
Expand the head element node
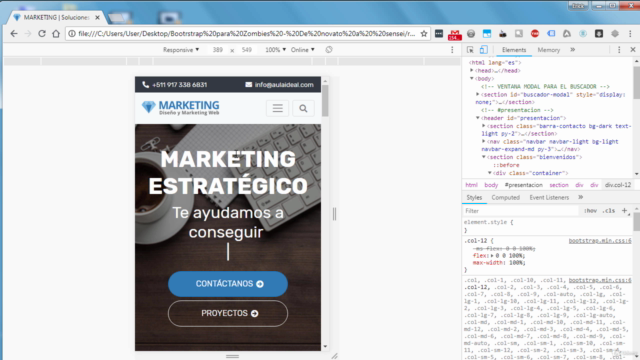(x=472, y=70)
